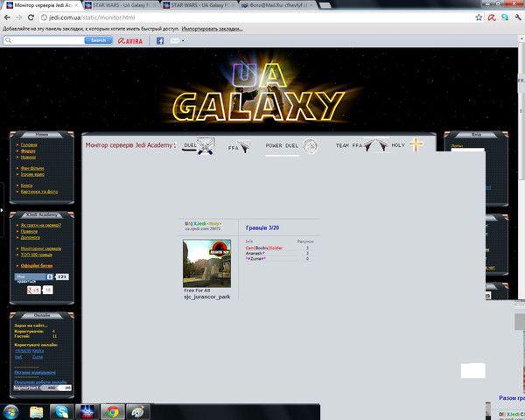The image size is (525, 420).
Task: Open the Новини menu link
Action: [28, 157]
